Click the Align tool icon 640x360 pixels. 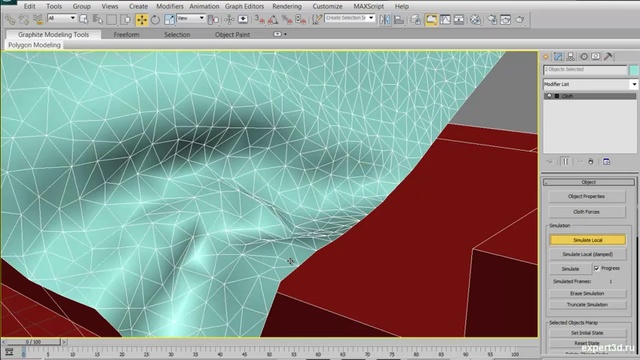(x=399, y=19)
